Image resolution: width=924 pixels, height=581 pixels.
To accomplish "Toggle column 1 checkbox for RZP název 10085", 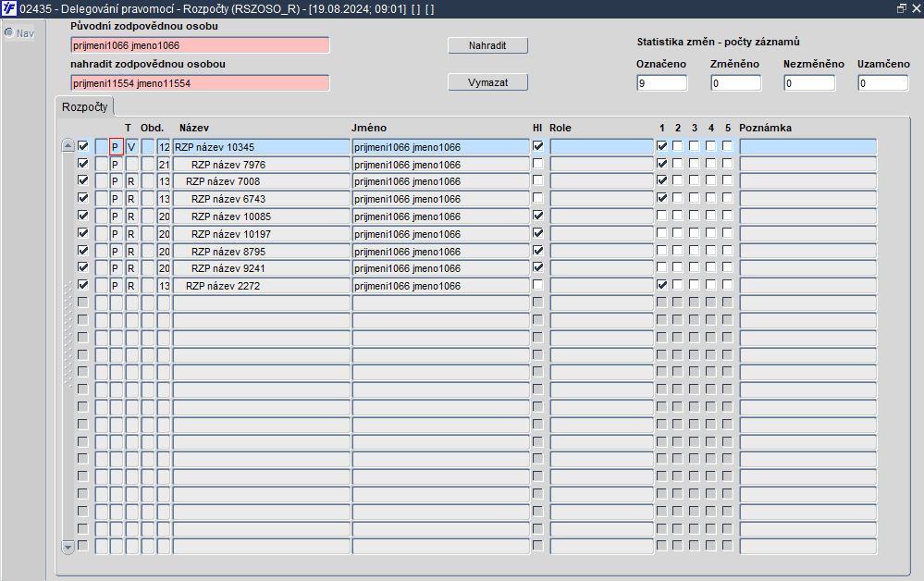I will [661, 216].
